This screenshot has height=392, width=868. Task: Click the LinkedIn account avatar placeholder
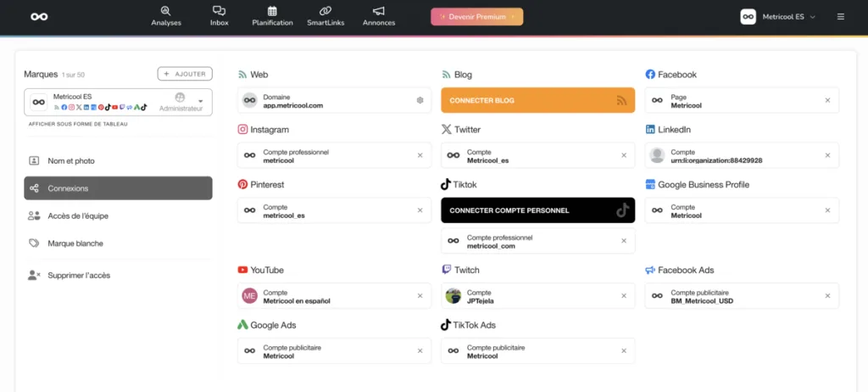pyautogui.click(x=657, y=155)
